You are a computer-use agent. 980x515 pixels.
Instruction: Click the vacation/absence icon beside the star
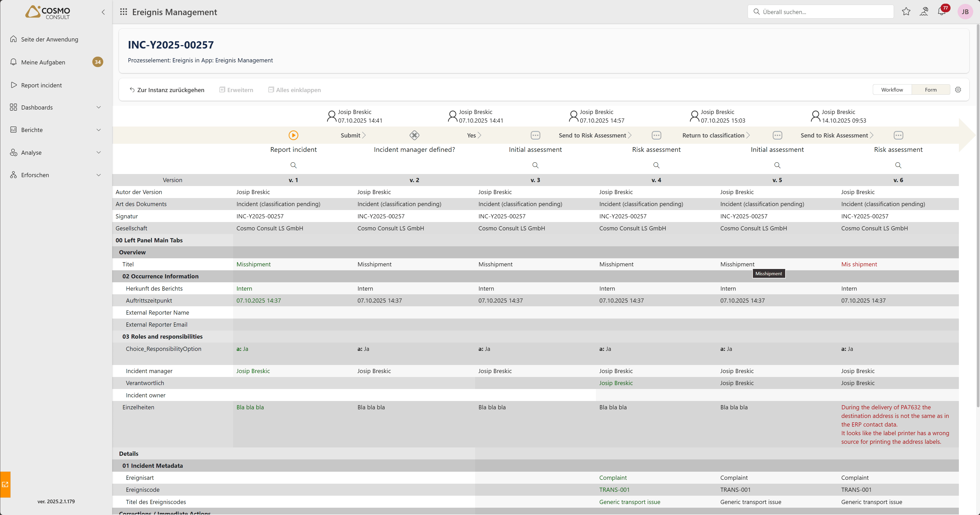click(924, 11)
